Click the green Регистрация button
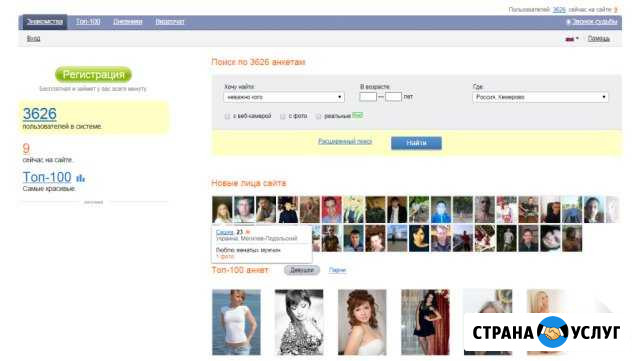 tap(93, 75)
